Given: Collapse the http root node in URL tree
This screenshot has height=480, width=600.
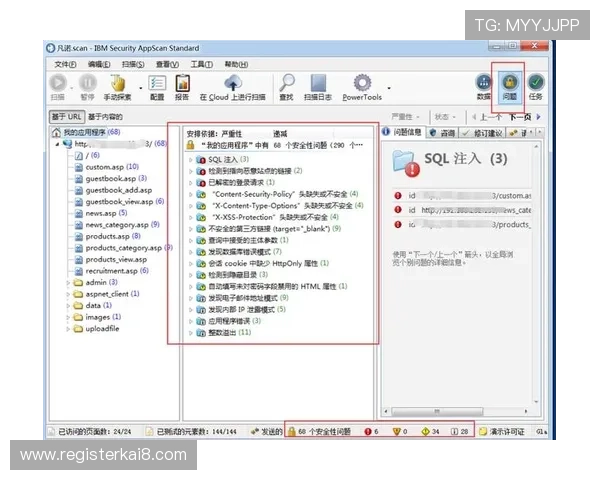Looking at the screenshot, I should (57, 144).
